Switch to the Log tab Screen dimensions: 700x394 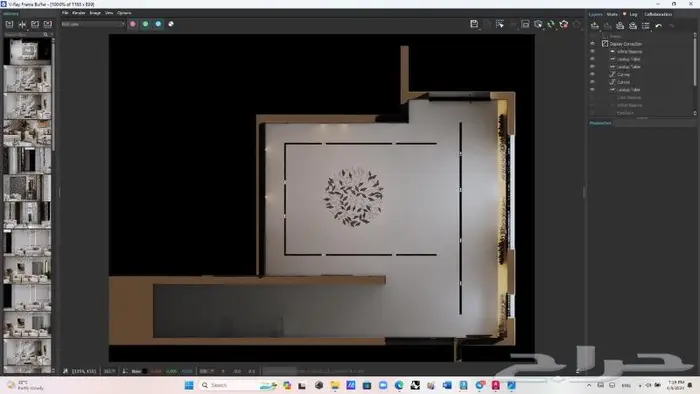633,14
